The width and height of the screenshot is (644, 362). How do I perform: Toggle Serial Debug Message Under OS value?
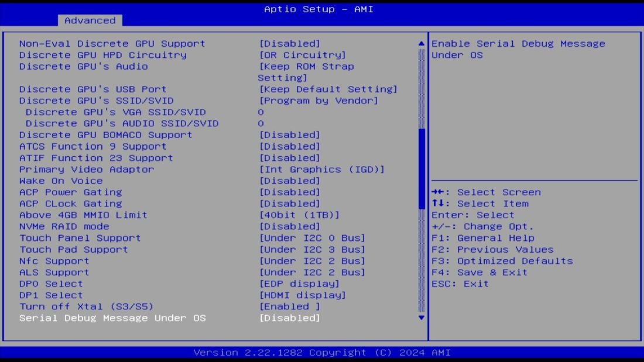(x=290, y=318)
